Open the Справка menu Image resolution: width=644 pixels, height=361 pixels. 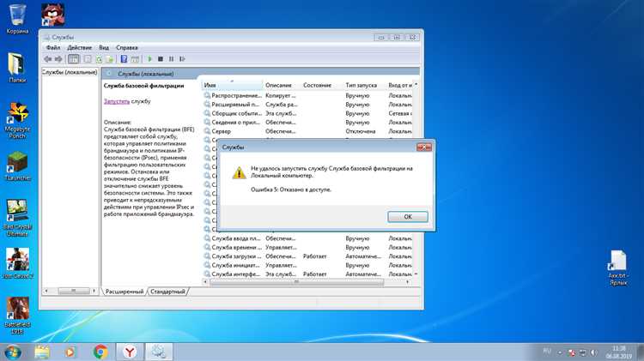click(127, 47)
